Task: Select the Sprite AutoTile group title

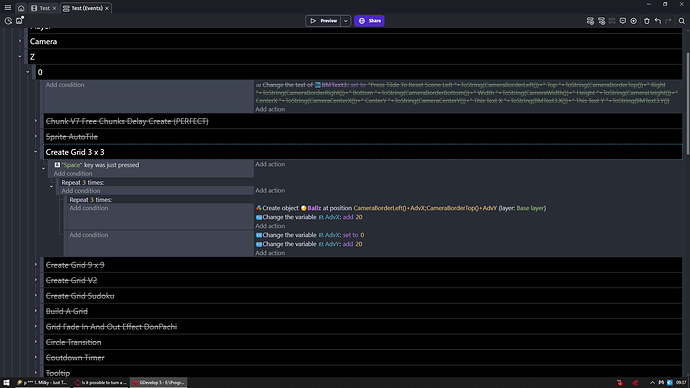Action: pos(72,137)
